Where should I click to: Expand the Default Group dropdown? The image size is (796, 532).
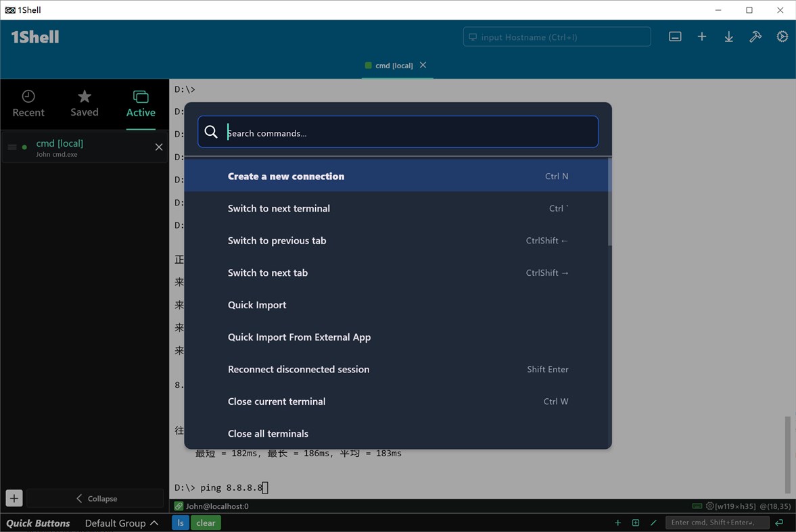pyautogui.click(x=121, y=523)
